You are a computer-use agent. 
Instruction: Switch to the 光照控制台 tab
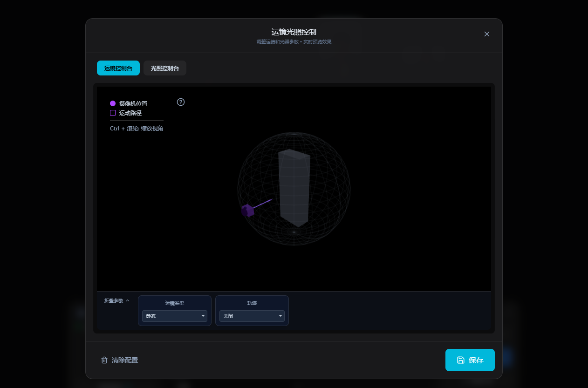click(165, 68)
